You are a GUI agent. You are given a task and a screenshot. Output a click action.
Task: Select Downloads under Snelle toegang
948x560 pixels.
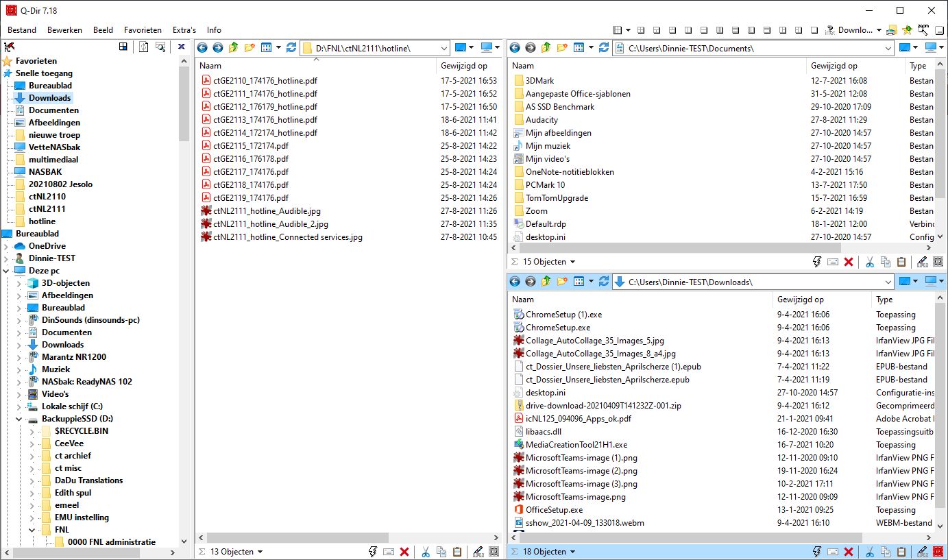pyautogui.click(x=49, y=98)
